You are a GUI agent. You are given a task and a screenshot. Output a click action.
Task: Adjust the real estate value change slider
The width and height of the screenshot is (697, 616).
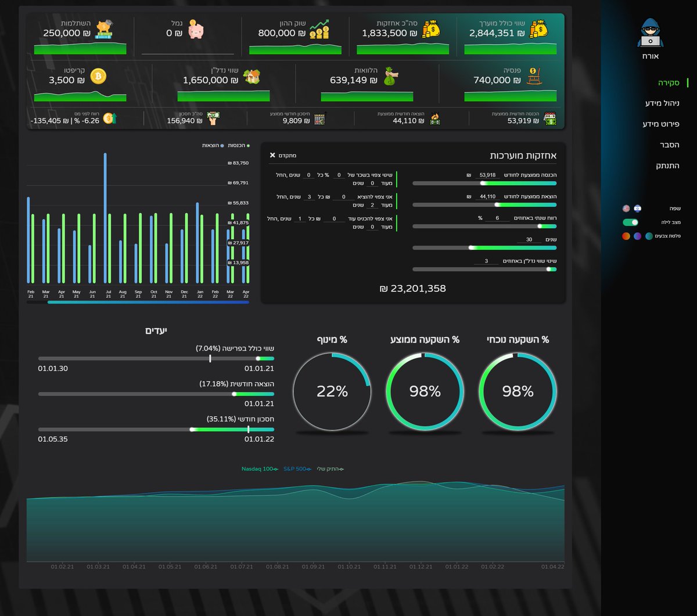pos(484,269)
